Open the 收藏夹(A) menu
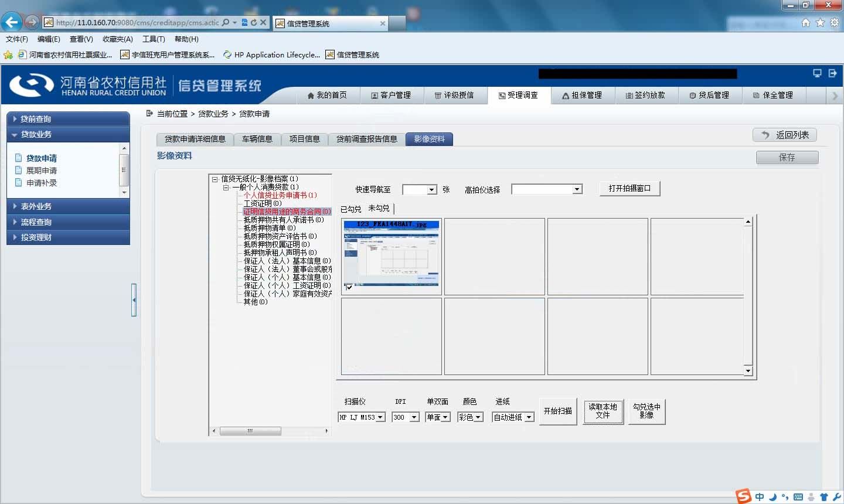Viewport: 844px width, 504px height. [117, 39]
